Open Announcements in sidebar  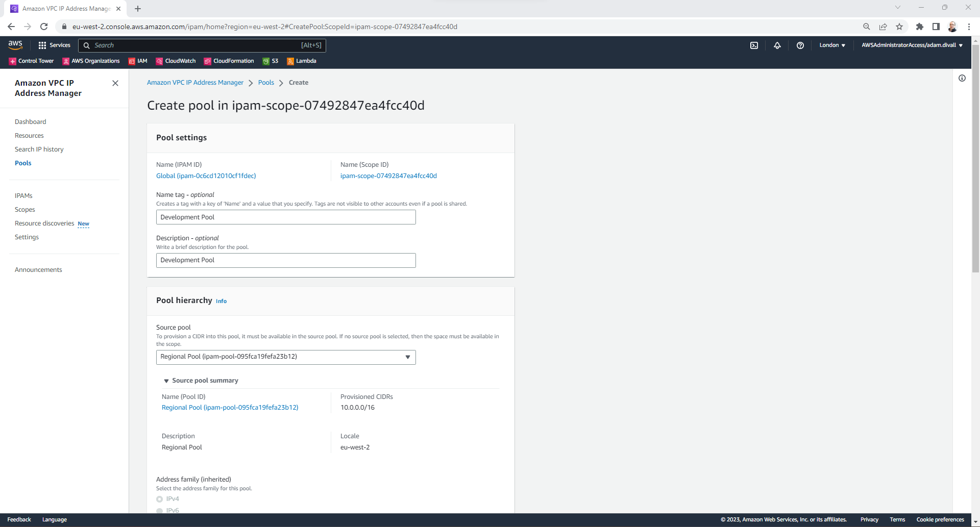coord(38,270)
